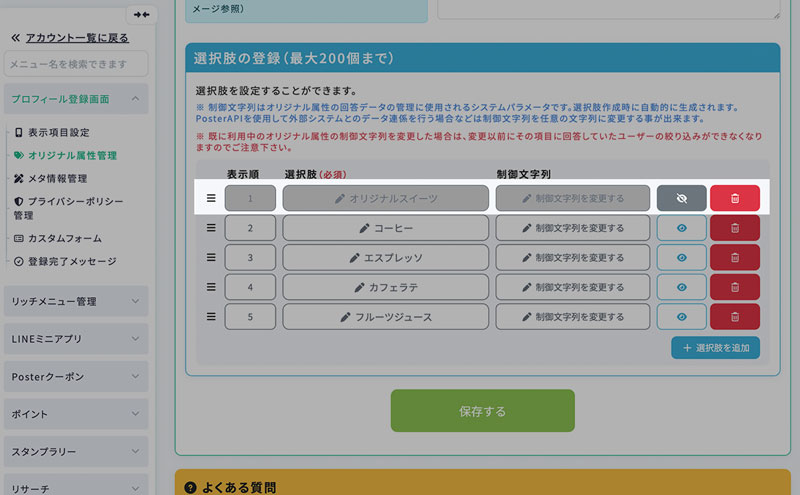Viewport: 800px width, 495px height.
Task: Open the メタ情報管理 menu item
Action: click(x=57, y=178)
